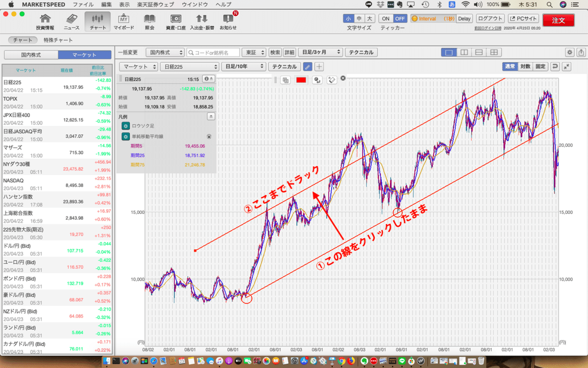Click the 検索 search button
588x368 pixels.
(275, 52)
